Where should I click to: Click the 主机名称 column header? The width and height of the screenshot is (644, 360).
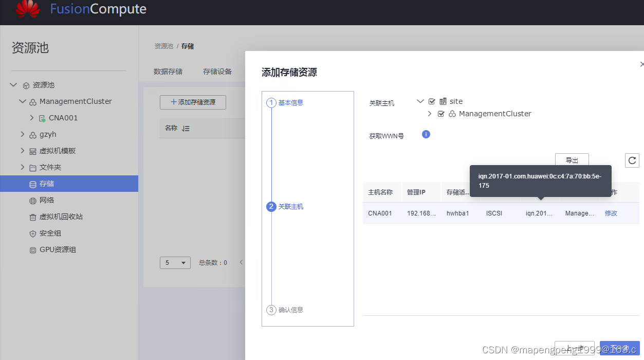pyautogui.click(x=380, y=192)
